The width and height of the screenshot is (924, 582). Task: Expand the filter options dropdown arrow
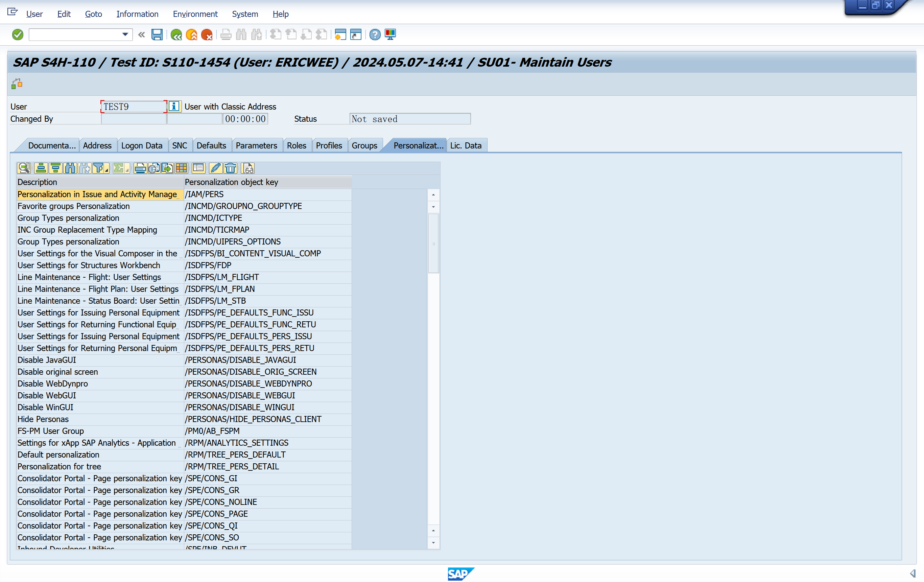pyautogui.click(x=106, y=170)
